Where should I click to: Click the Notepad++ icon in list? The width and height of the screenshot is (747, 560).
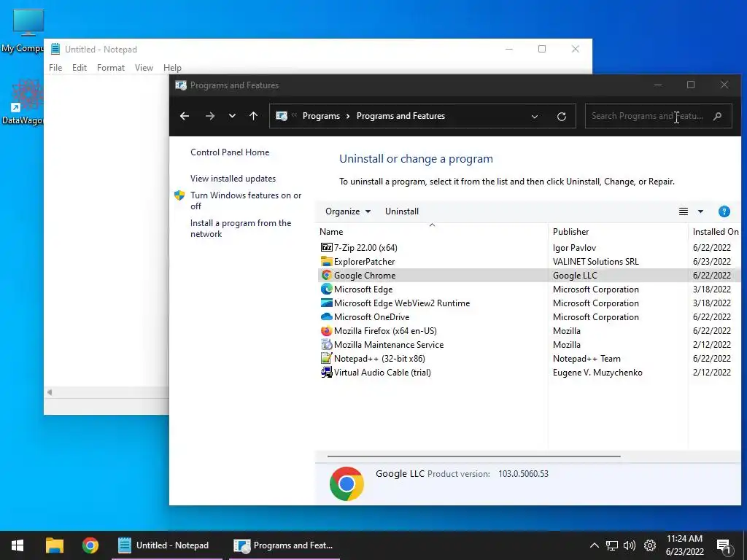tap(326, 358)
